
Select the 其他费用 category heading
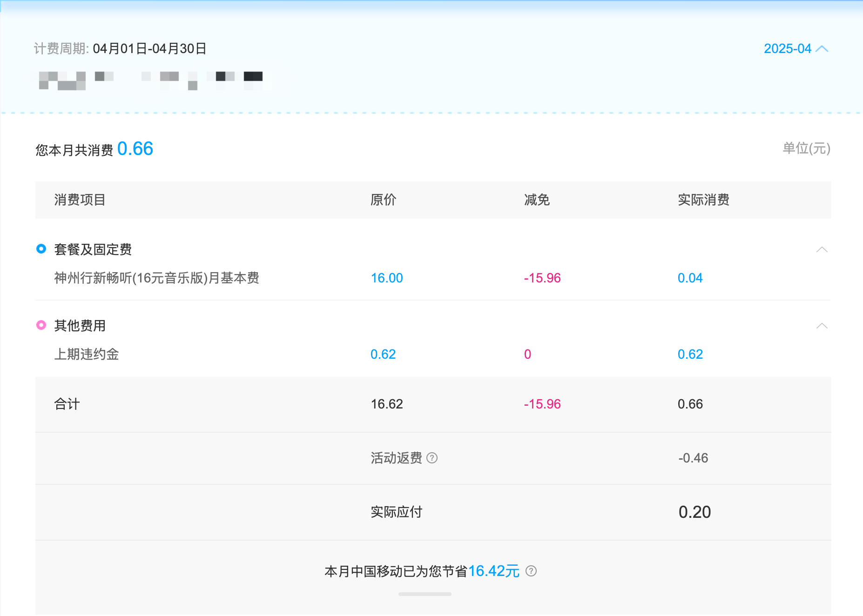80,326
